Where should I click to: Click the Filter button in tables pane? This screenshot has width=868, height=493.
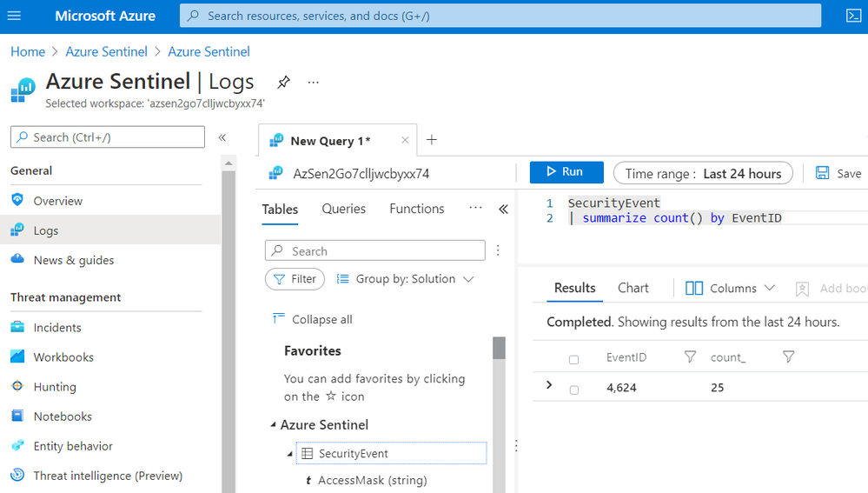tap(295, 278)
